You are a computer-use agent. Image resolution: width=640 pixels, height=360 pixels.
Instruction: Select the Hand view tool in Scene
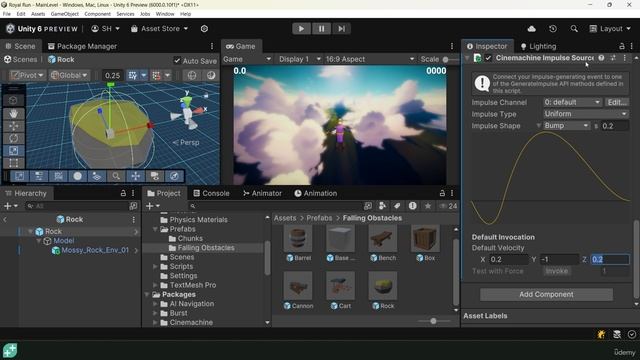pos(13,114)
